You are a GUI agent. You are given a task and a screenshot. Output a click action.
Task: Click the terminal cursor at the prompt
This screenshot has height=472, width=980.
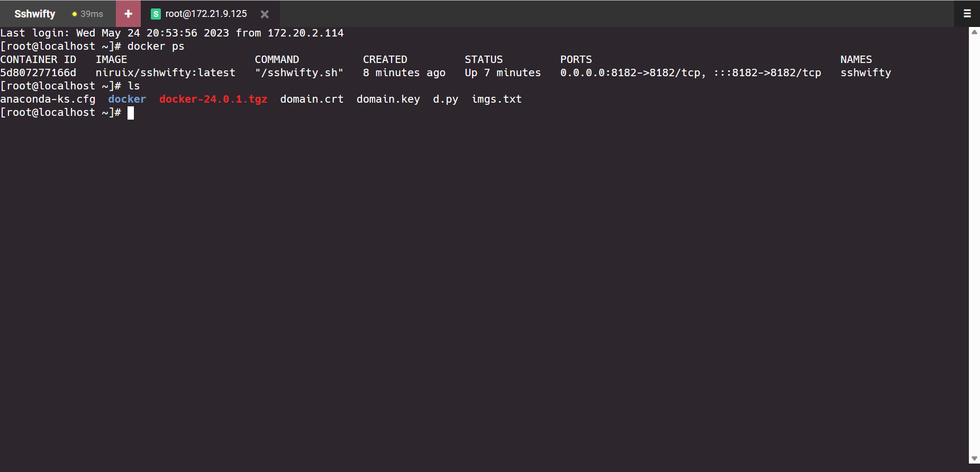coord(131,113)
